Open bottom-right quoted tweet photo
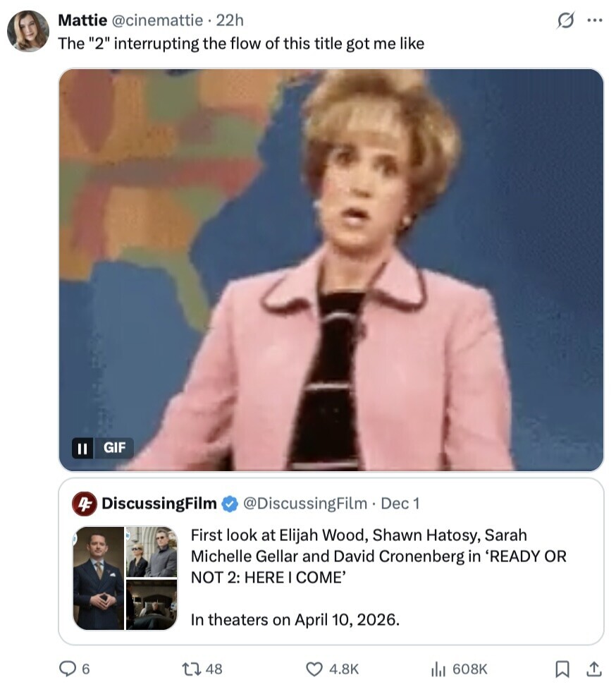The image size is (616, 687). (x=152, y=604)
